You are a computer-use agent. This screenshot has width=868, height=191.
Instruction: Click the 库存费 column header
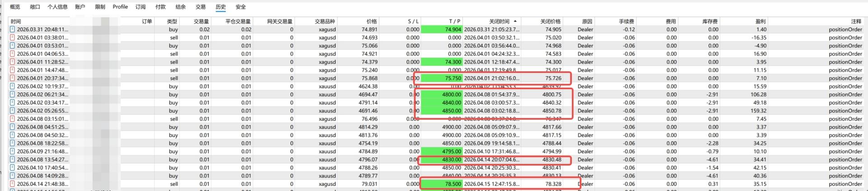click(710, 21)
